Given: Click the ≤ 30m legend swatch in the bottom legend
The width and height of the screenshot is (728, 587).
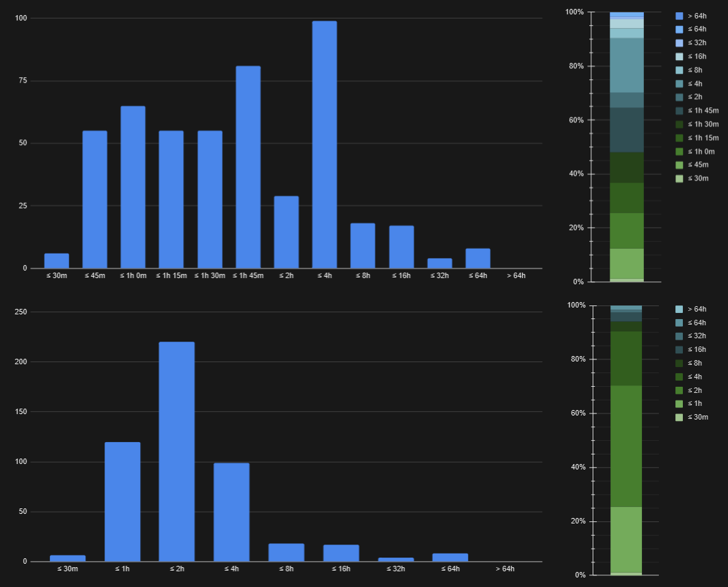Looking at the screenshot, I should click(679, 418).
